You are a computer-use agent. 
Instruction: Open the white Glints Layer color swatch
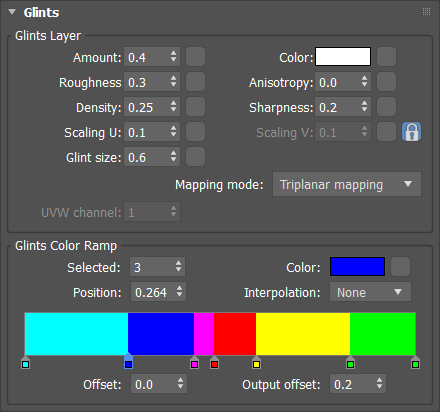coord(343,57)
